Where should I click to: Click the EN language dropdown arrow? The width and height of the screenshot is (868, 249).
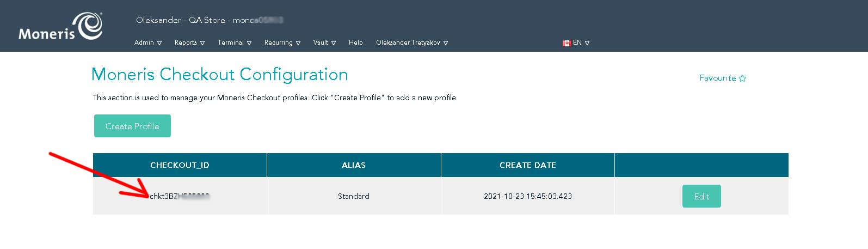pos(587,43)
